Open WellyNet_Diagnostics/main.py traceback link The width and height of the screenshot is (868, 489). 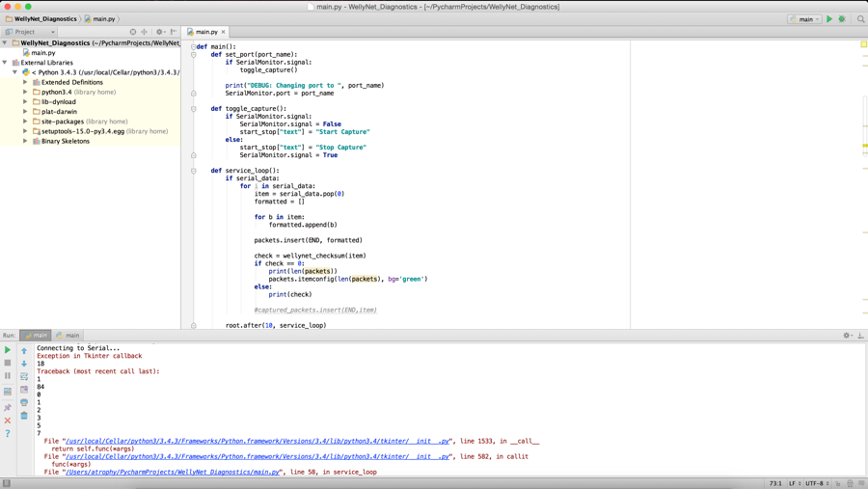pos(173,473)
